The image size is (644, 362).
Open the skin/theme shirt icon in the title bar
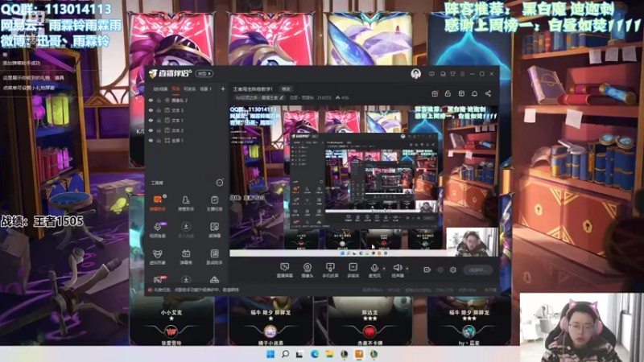pyautogui.click(x=452, y=74)
